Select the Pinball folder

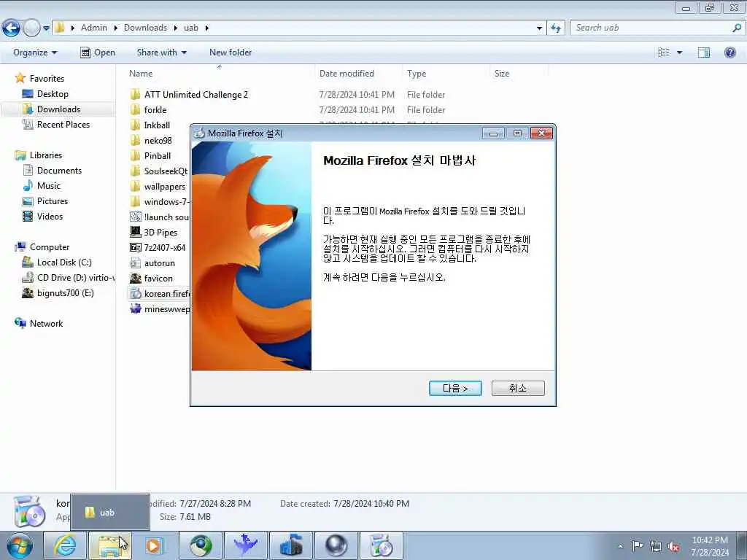(x=158, y=156)
